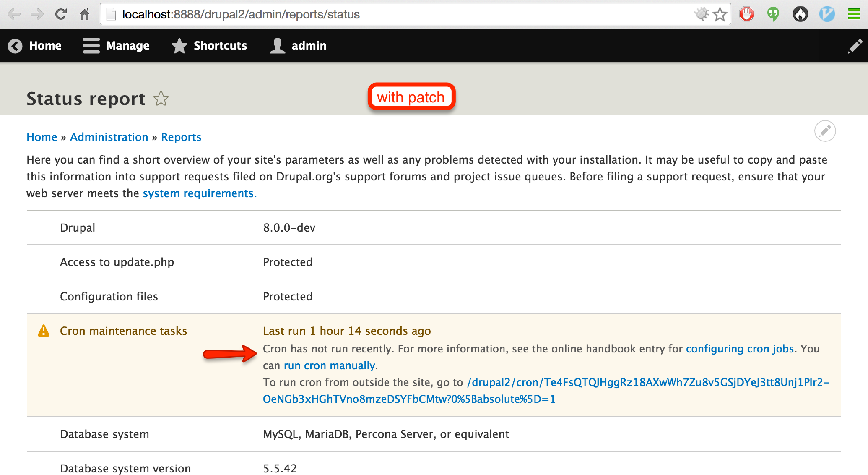The width and height of the screenshot is (868, 475).
Task: Reload the current page
Action: 61,14
